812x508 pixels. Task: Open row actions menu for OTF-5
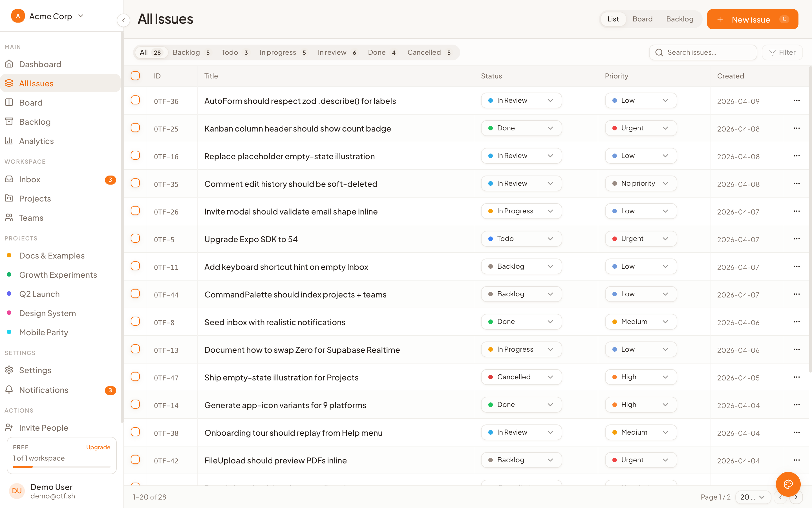[x=796, y=238]
